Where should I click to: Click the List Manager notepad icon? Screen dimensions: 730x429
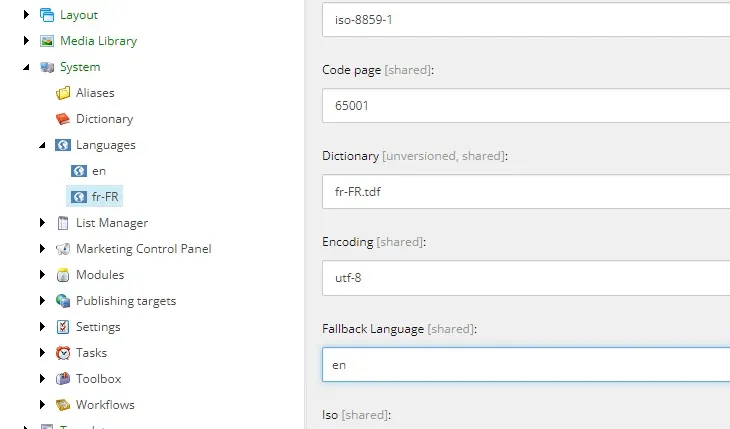(63, 223)
